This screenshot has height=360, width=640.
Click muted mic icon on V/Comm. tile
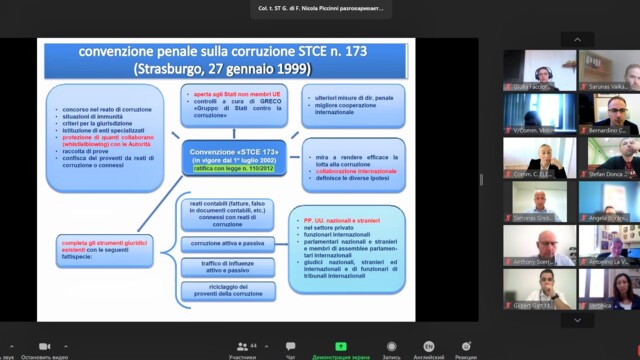coord(508,130)
